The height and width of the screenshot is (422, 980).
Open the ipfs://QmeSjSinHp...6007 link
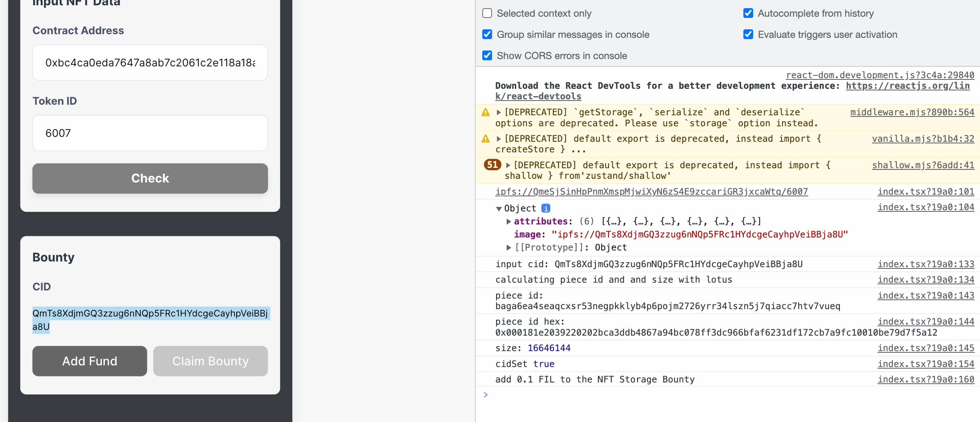point(652,191)
